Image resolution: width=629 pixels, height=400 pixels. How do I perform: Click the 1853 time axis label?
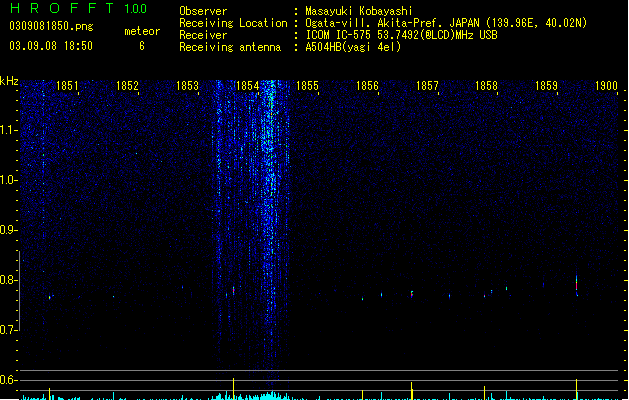187,86
